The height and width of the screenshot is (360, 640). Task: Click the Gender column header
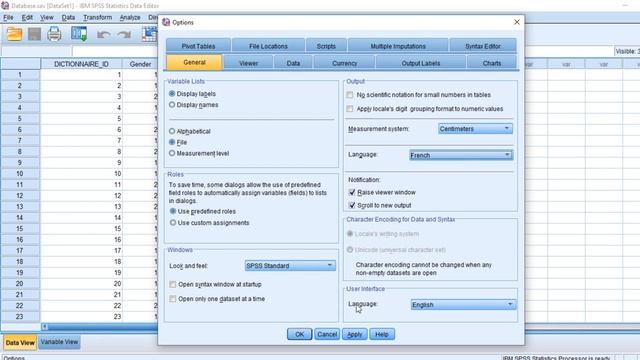coord(140,64)
